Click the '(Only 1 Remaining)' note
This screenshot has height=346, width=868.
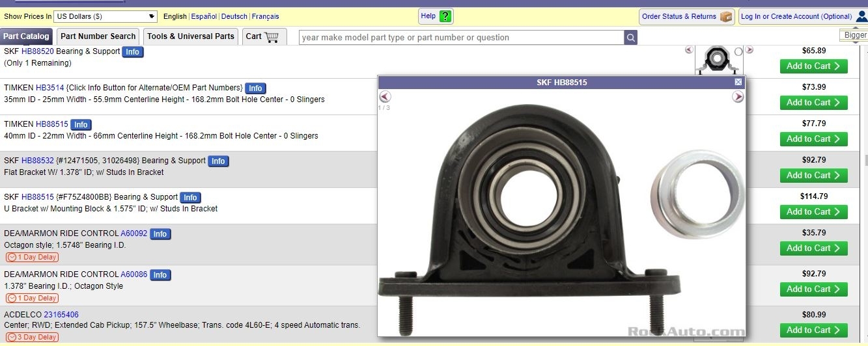click(x=38, y=63)
